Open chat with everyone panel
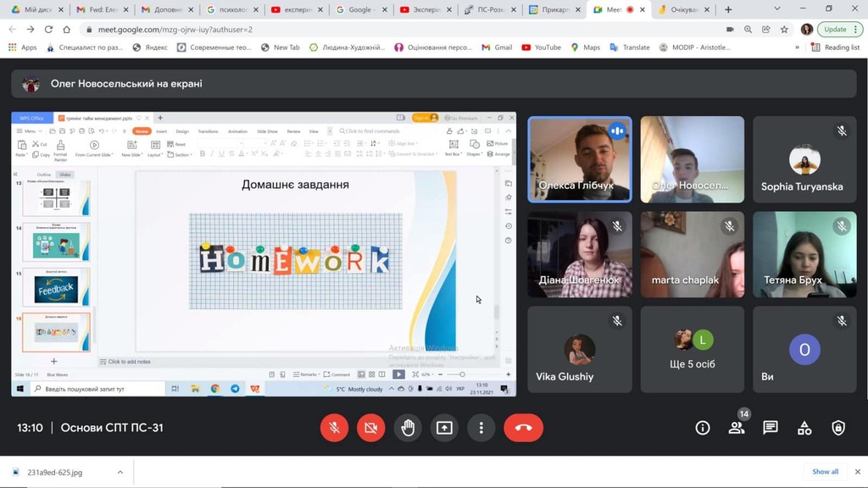868x488 pixels. (x=771, y=428)
